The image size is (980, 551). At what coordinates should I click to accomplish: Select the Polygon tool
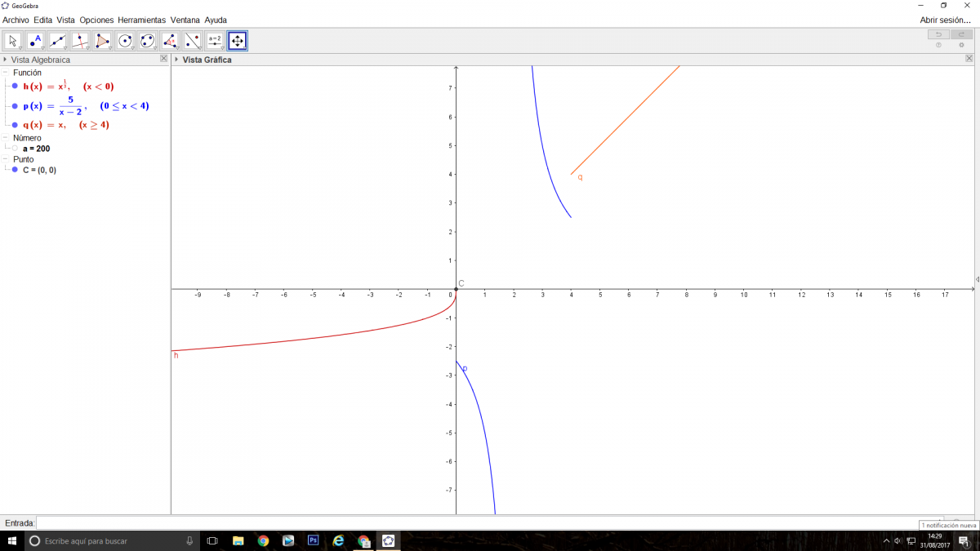pyautogui.click(x=102, y=40)
